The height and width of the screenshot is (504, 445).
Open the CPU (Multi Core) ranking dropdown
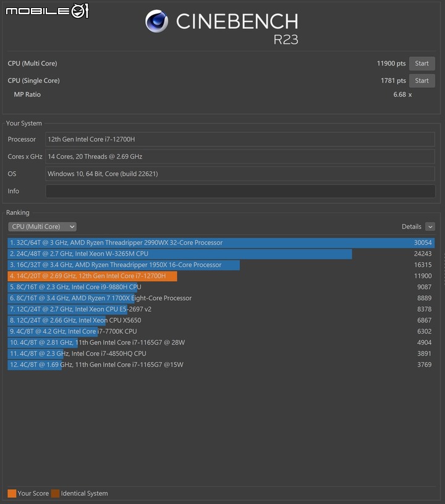click(x=42, y=227)
